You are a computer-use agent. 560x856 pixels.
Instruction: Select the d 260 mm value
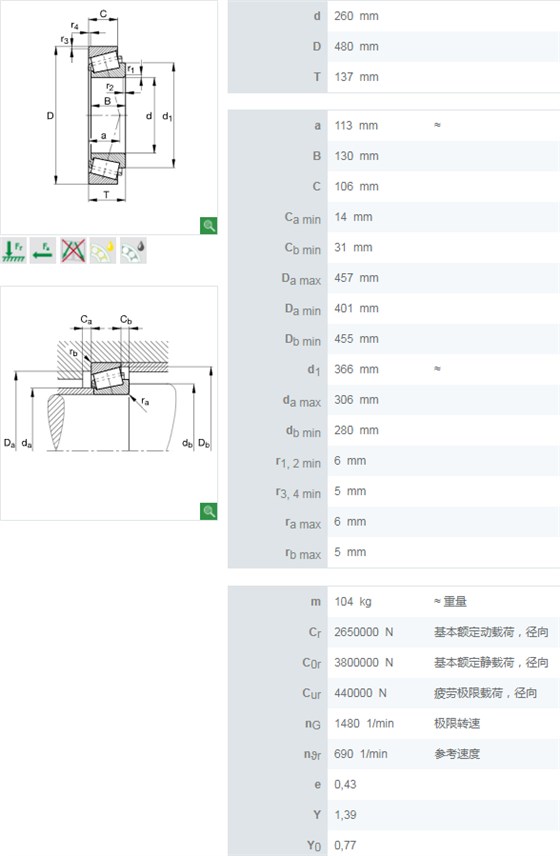click(356, 16)
